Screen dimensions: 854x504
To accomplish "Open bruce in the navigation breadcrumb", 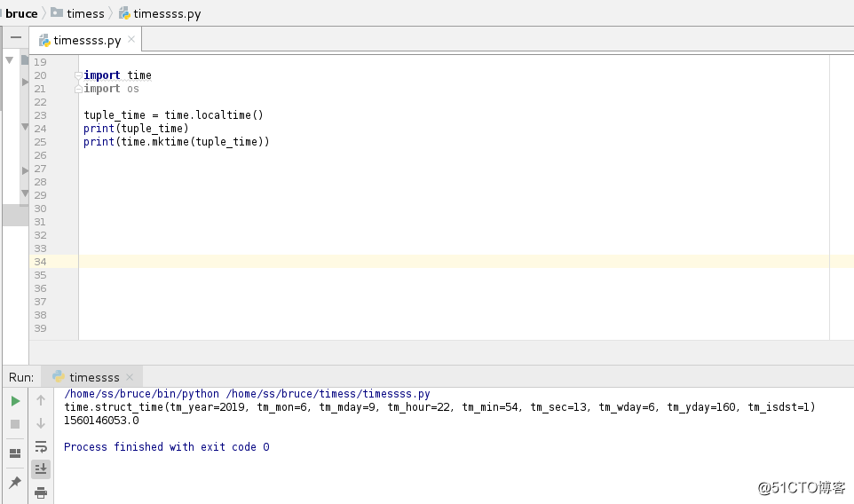I will click(21, 13).
